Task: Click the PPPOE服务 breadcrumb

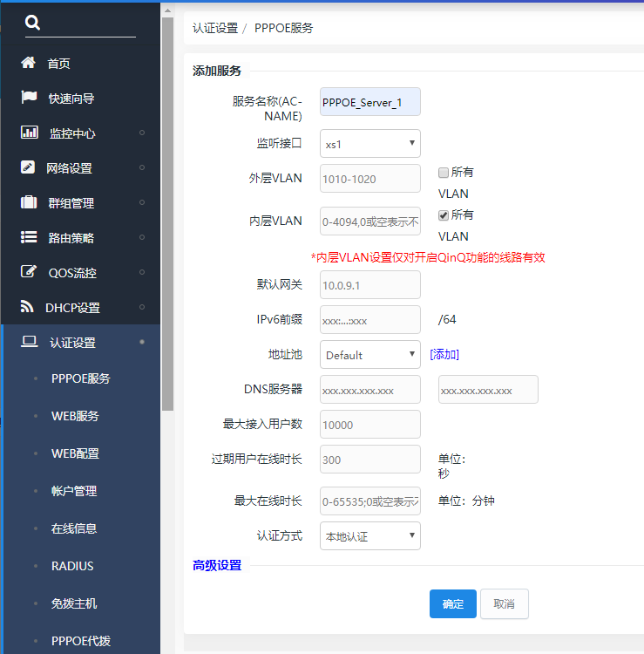Action: [x=284, y=28]
